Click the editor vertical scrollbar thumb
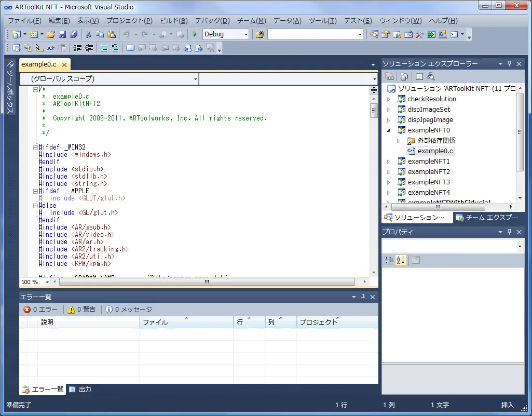This screenshot has width=532, height=416. pos(374,111)
